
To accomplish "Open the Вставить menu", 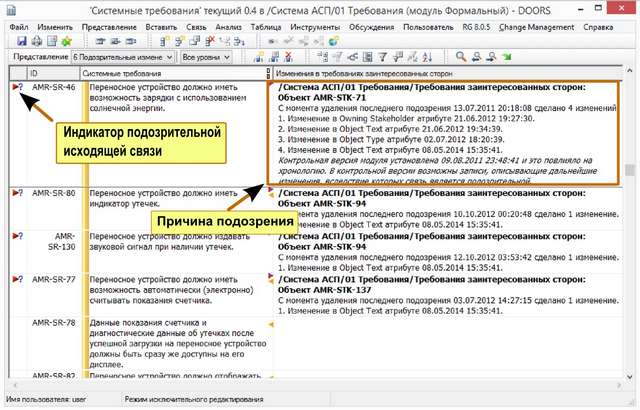I will pyautogui.click(x=161, y=27).
